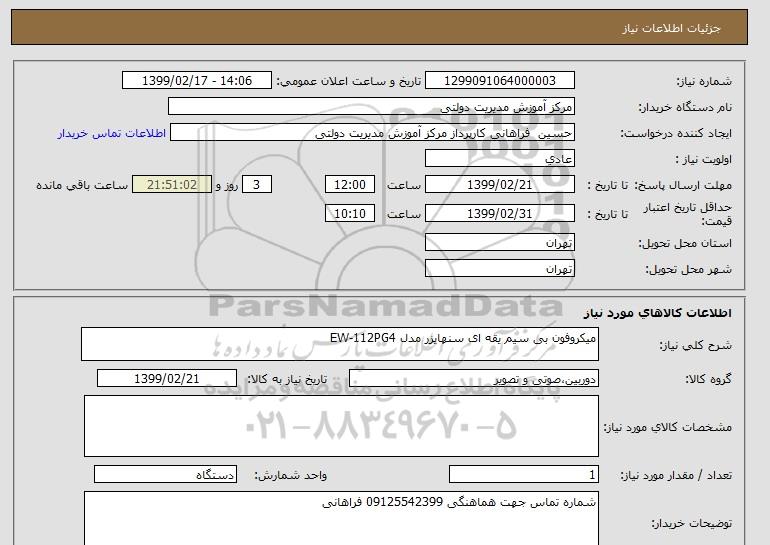Viewport: 770px width, 545px height.
Task: Click the label شرح کلی نیاز
Action: click(x=695, y=345)
